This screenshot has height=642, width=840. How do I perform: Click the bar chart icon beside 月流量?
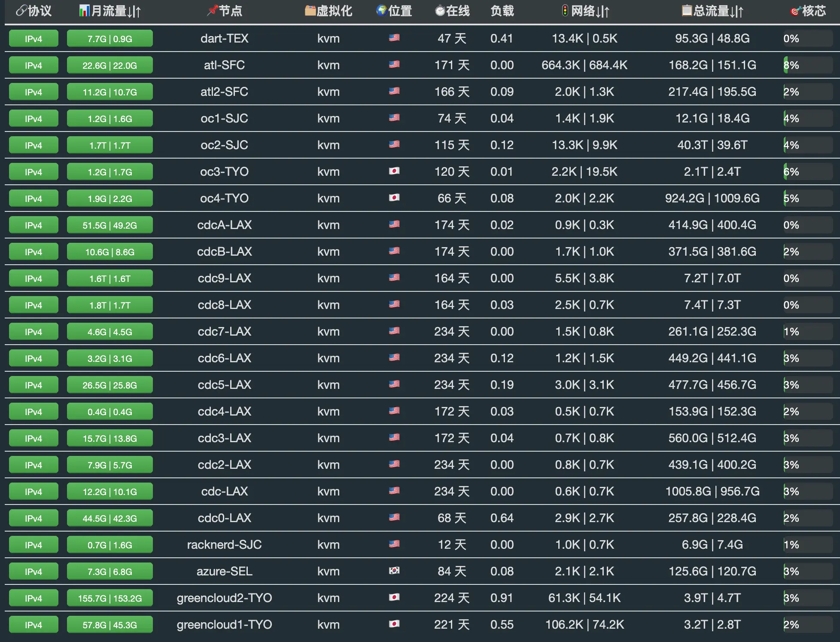coord(84,11)
